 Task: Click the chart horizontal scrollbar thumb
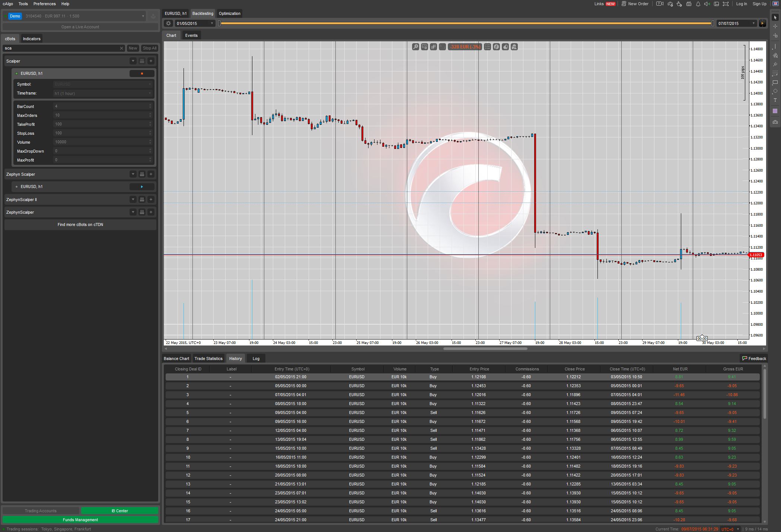(485, 349)
